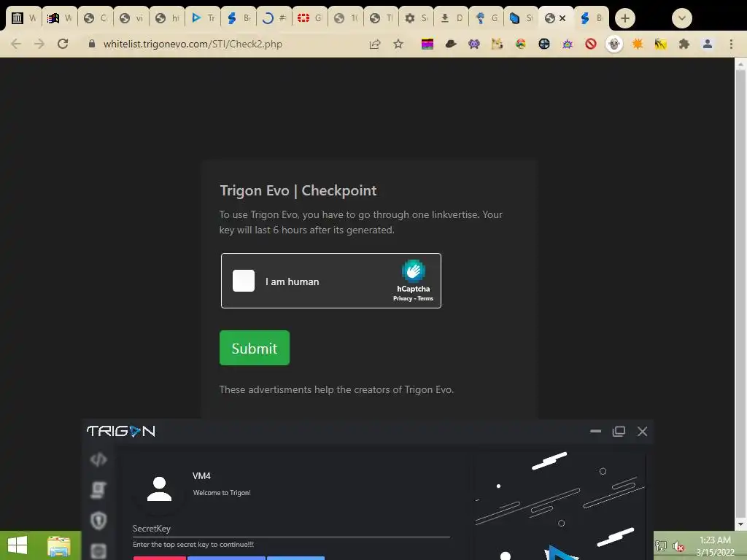This screenshot has width=747, height=560.
Task: Switch to the last tab with the blue S icon
Action: [x=591, y=18]
